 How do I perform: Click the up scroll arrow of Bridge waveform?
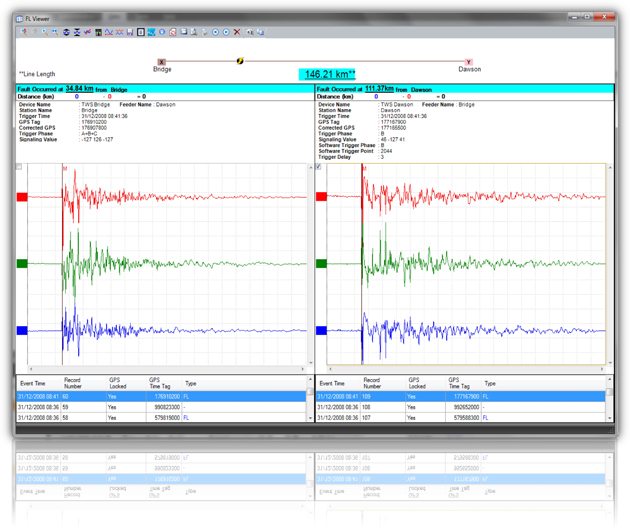tap(310, 167)
